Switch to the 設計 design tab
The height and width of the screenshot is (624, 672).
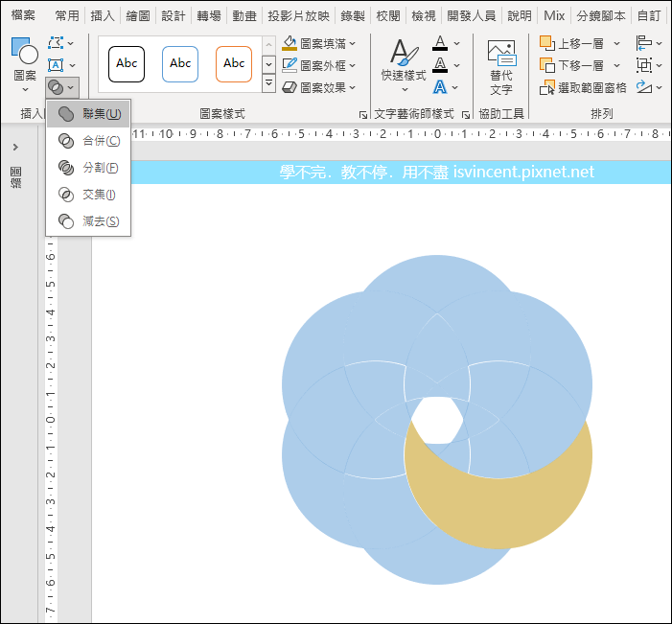(x=174, y=16)
